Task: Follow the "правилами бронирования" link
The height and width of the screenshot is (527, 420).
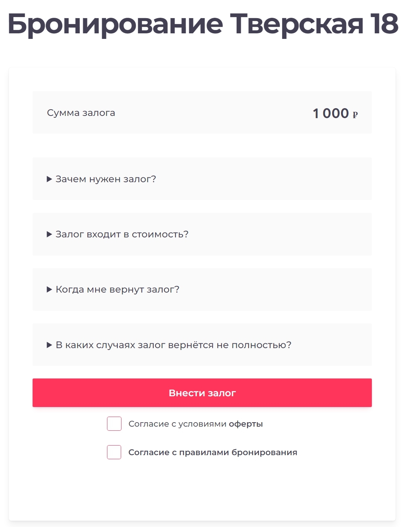Action: (238, 453)
